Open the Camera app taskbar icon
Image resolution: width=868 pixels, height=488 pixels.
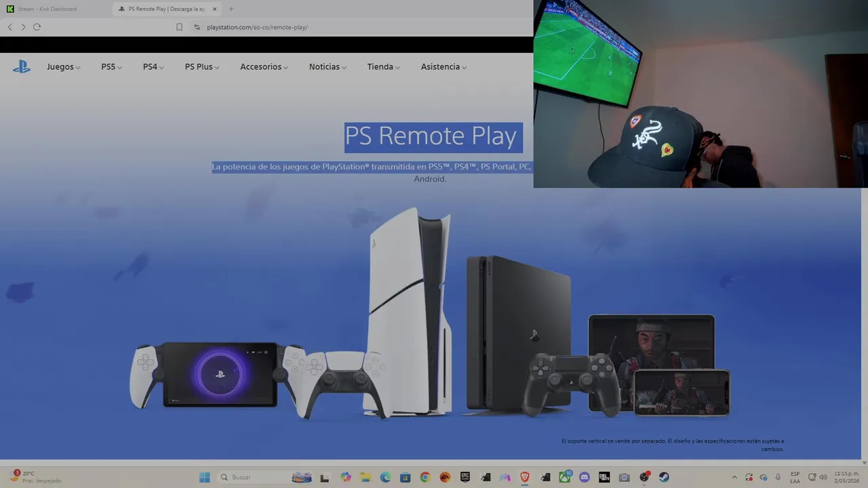(625, 477)
